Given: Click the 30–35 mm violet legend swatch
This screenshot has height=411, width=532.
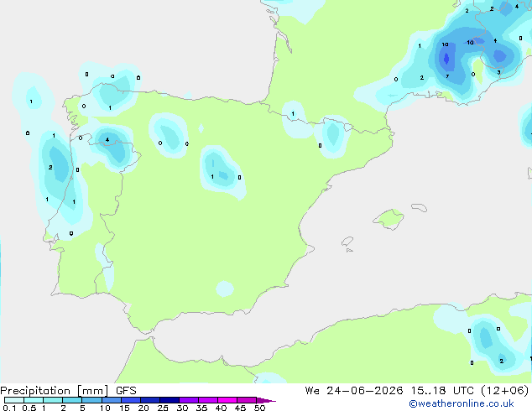Looking at the screenshot, I should [x=189, y=400].
